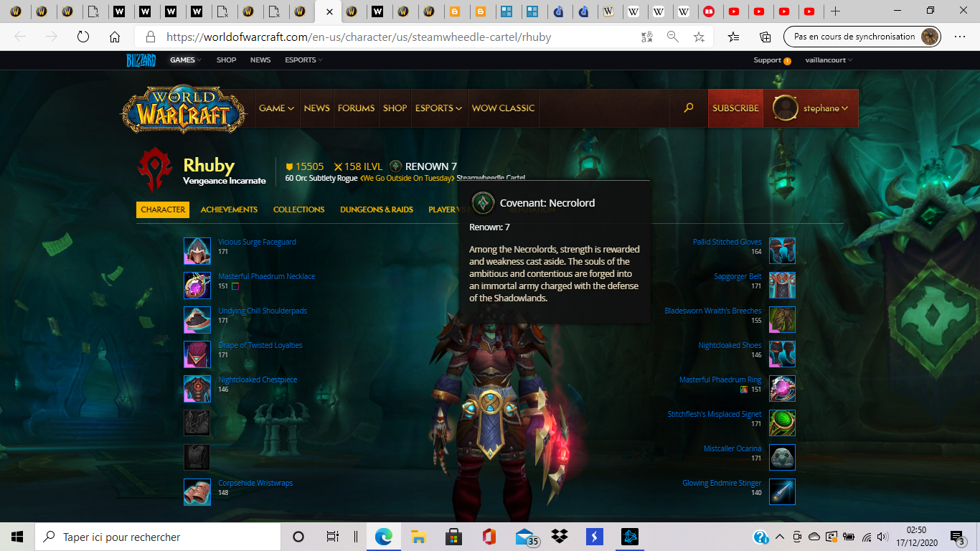Open the GAME dropdown menu
Viewport: 980px width, 551px height.
[x=276, y=108]
